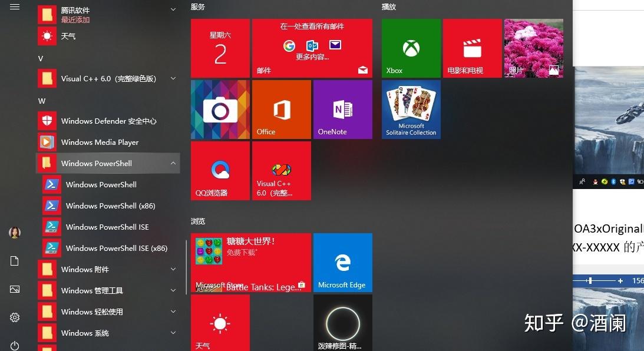The height and width of the screenshot is (351, 644).
Task: Jump to letter W in app list
Action: tap(41, 101)
